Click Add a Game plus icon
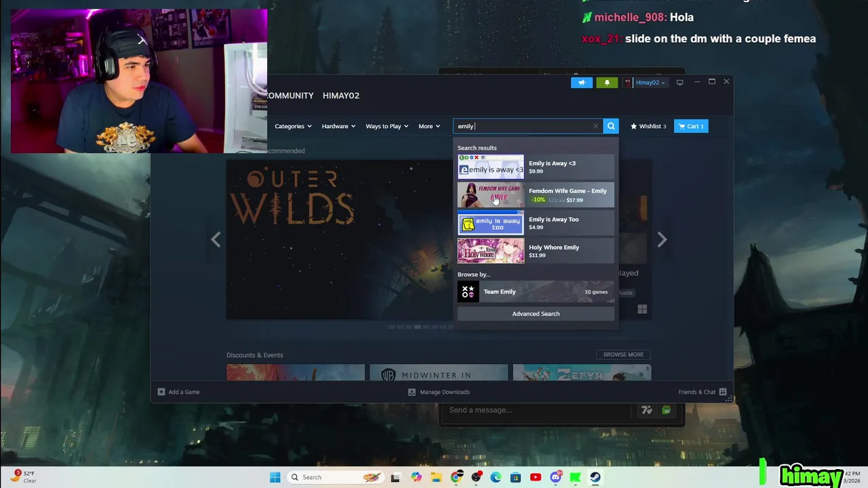This screenshot has width=868, height=488. tap(161, 392)
